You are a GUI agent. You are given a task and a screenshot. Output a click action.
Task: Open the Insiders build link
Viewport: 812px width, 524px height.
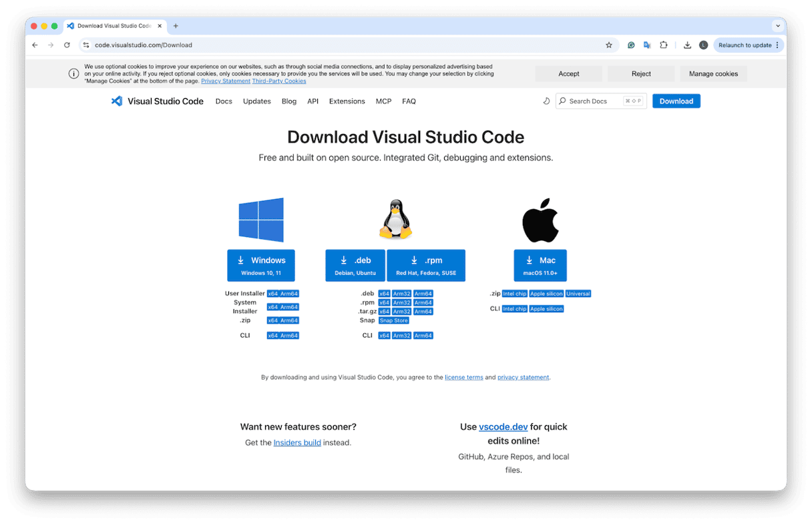click(x=297, y=443)
